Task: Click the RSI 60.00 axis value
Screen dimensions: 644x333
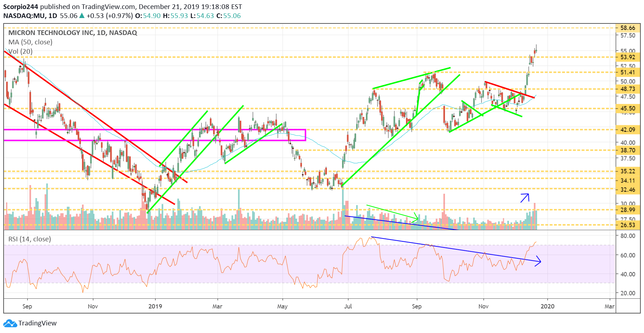Action: (x=628, y=255)
